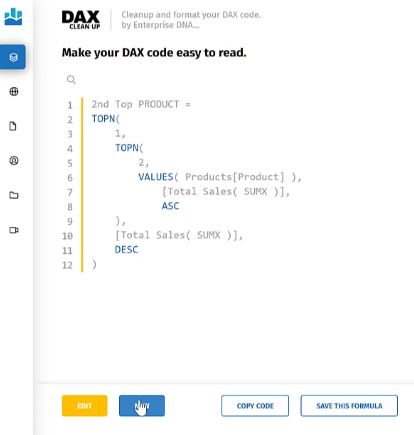This screenshot has width=414, height=435.
Task: Click "[Total Sales( SUMX )]," on line 10
Action: (x=179, y=235)
